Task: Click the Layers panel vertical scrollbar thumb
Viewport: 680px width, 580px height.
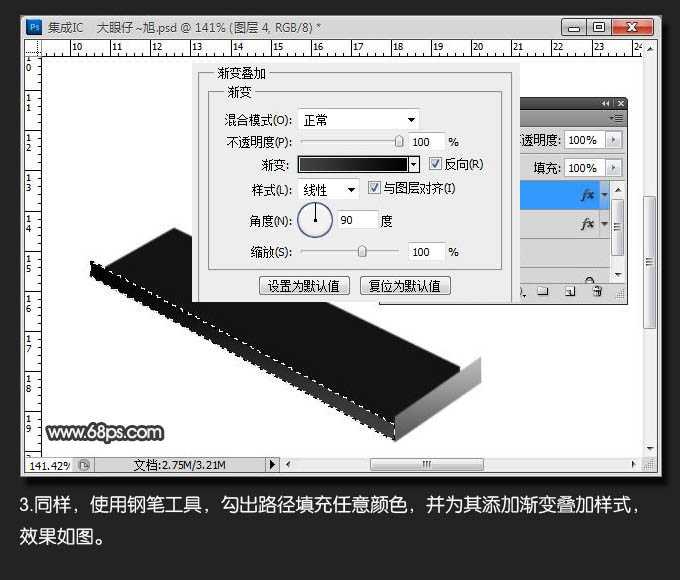Action: click(x=618, y=226)
